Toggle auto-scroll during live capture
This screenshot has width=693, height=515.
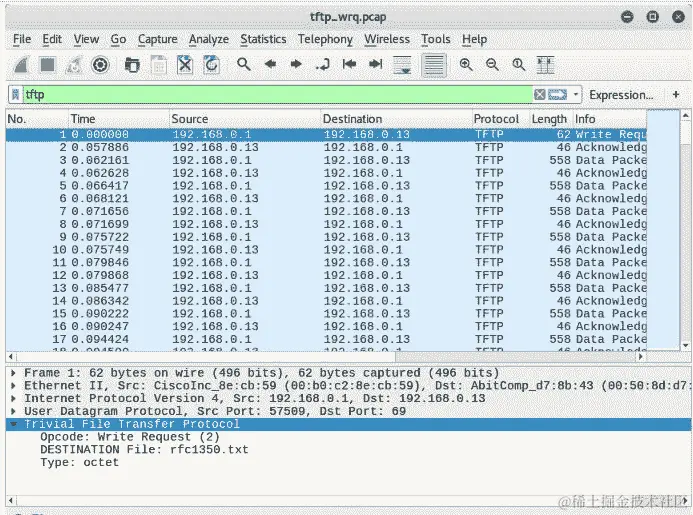402,65
